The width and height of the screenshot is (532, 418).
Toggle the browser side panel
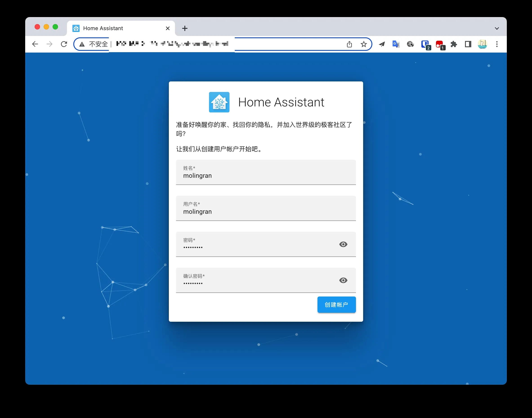coord(468,44)
